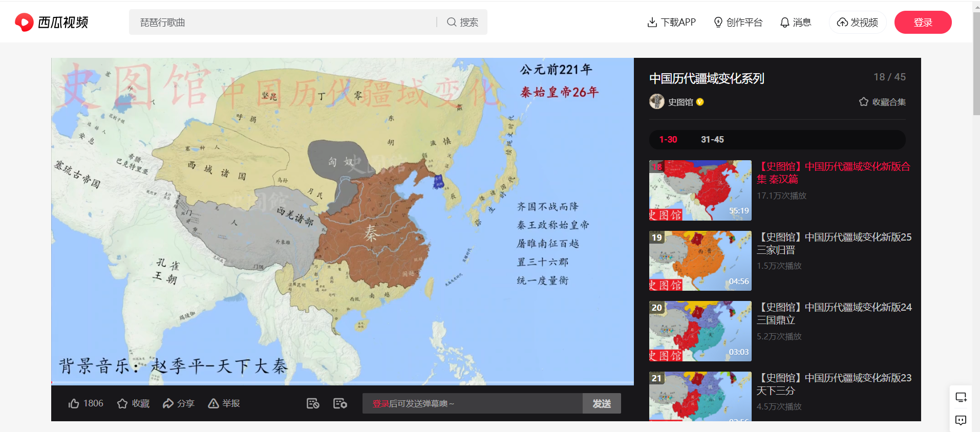
Task: Click the Xigua Video logo
Action: (x=51, y=22)
